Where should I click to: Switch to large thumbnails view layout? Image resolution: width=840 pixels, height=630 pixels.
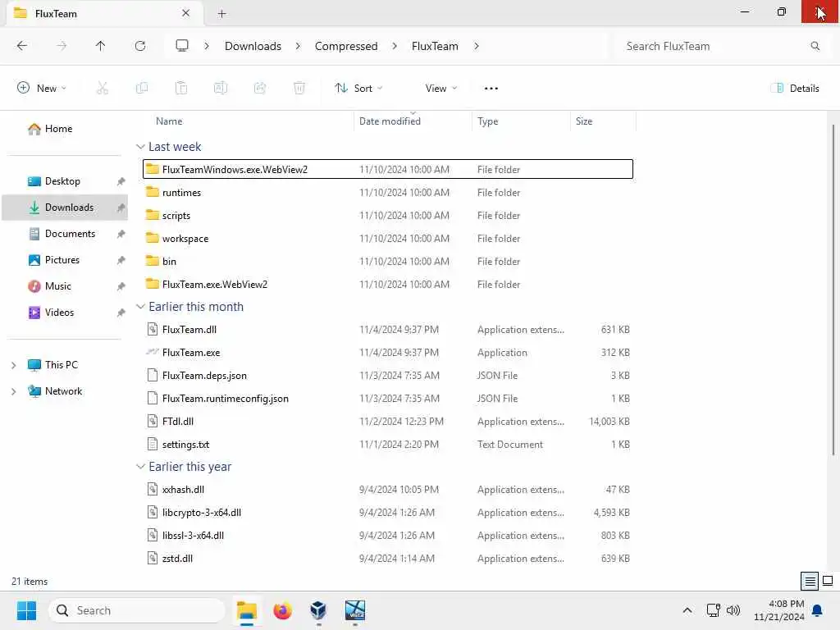(x=828, y=581)
